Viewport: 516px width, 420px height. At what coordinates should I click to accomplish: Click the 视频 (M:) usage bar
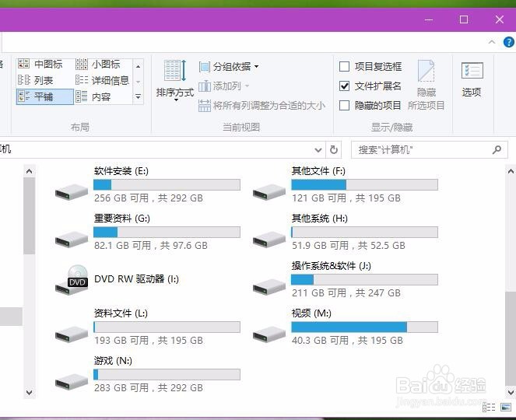click(x=364, y=327)
